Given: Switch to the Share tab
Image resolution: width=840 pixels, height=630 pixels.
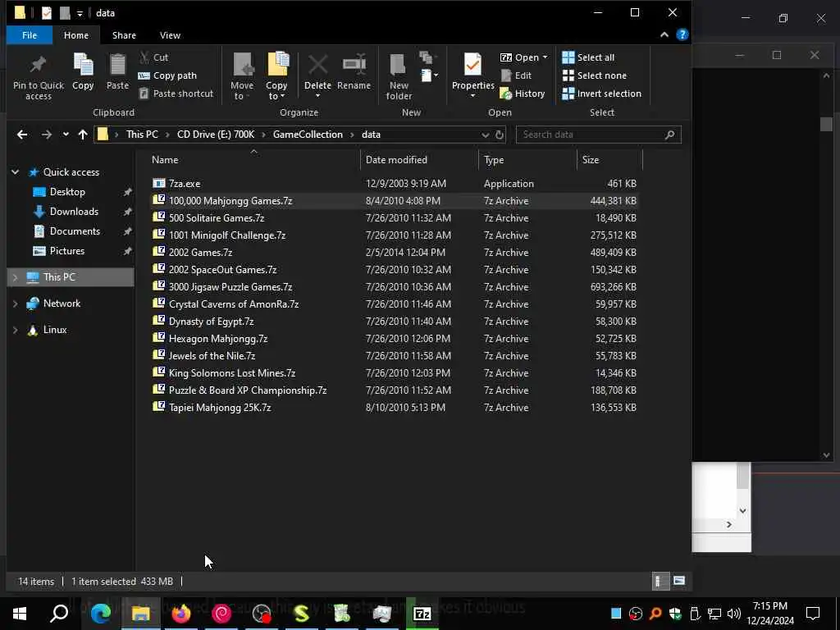Looking at the screenshot, I should (x=124, y=35).
